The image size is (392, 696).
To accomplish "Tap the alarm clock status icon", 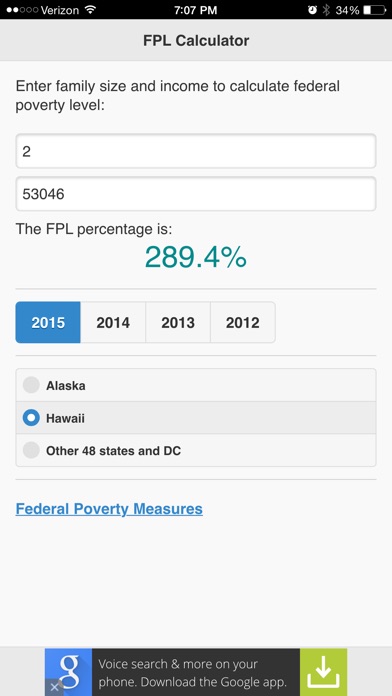I will click(x=313, y=10).
